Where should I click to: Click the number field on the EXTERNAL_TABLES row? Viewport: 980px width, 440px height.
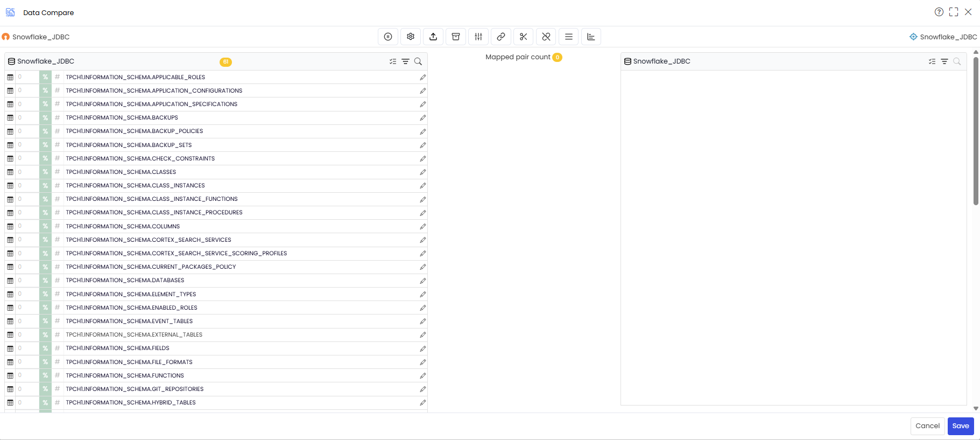[27, 335]
